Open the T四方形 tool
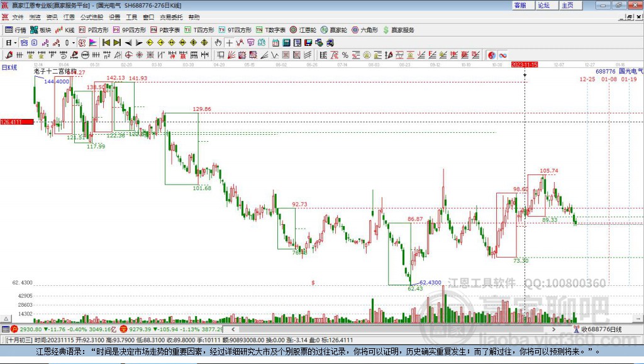This screenshot has height=364, width=644. click(199, 30)
